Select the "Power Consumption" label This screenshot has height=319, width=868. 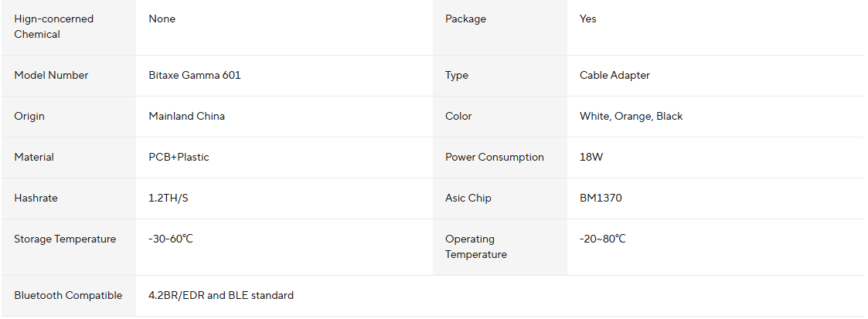[494, 158]
